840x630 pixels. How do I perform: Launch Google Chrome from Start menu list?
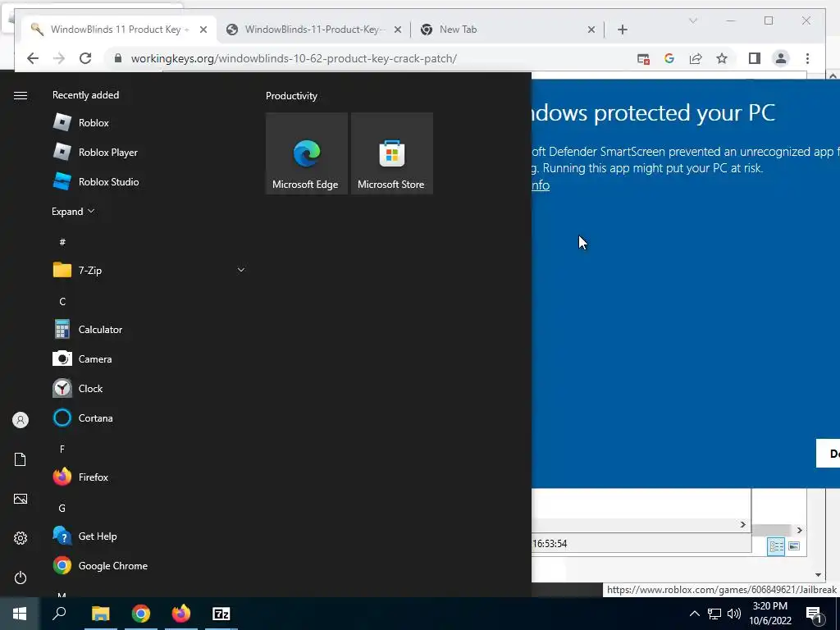click(x=149, y=566)
